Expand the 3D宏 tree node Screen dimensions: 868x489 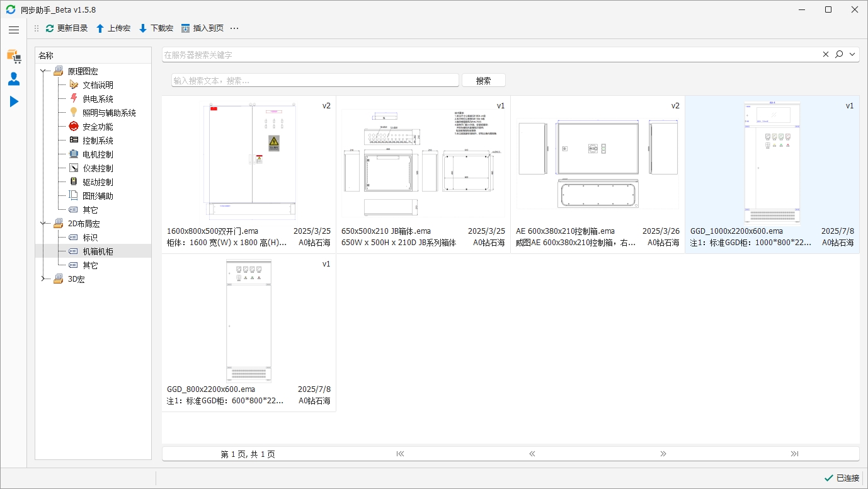[x=43, y=279]
